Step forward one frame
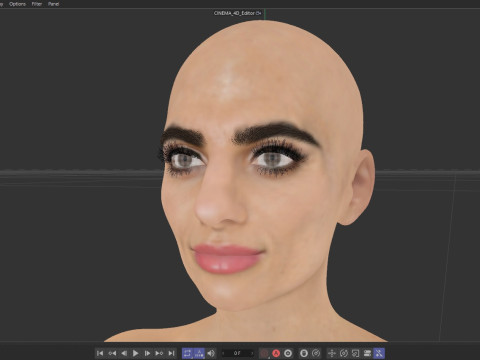 tap(147, 353)
